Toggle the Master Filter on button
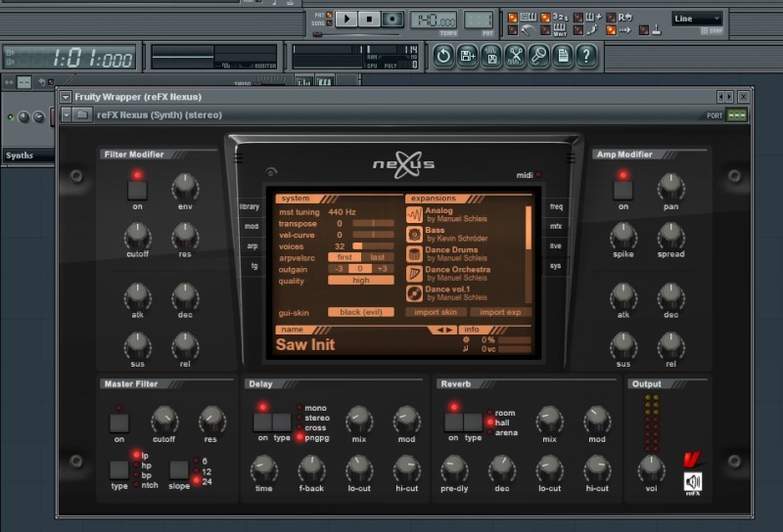Viewport: 783px width, 532px height. point(118,423)
